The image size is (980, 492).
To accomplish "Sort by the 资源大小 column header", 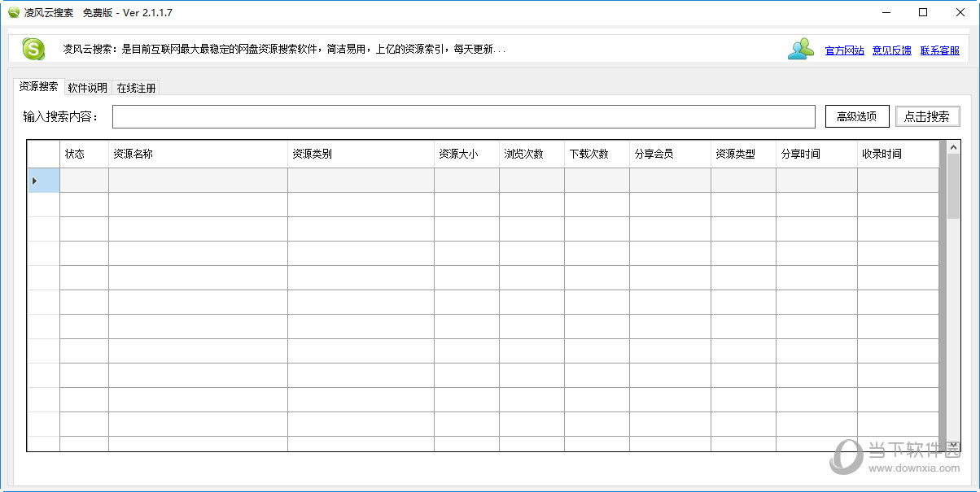I will 466,154.
